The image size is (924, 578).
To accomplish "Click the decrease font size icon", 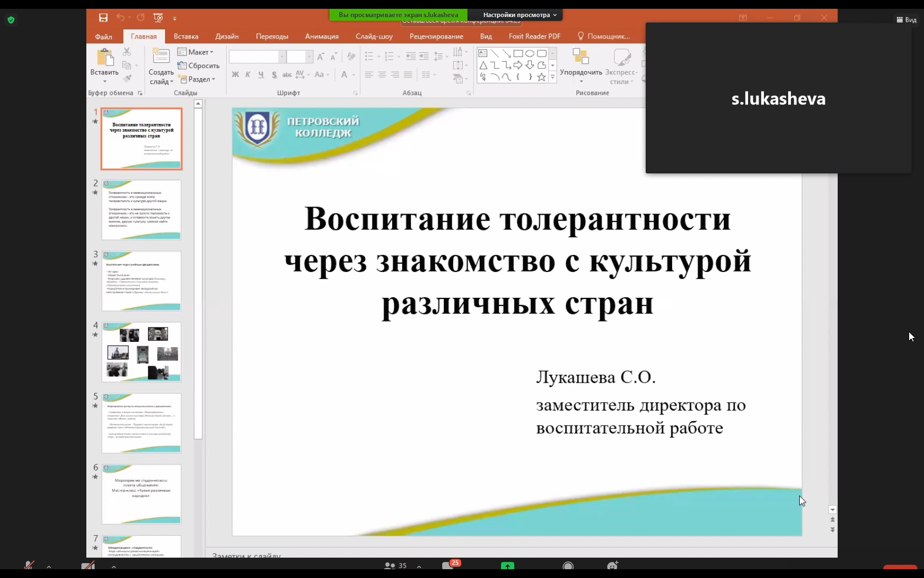I will 333,57.
